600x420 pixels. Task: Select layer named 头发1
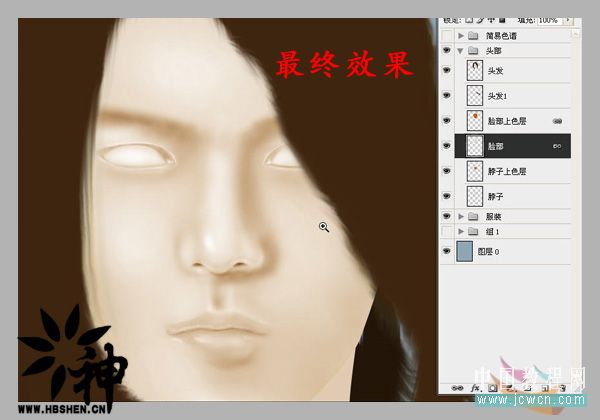point(497,96)
